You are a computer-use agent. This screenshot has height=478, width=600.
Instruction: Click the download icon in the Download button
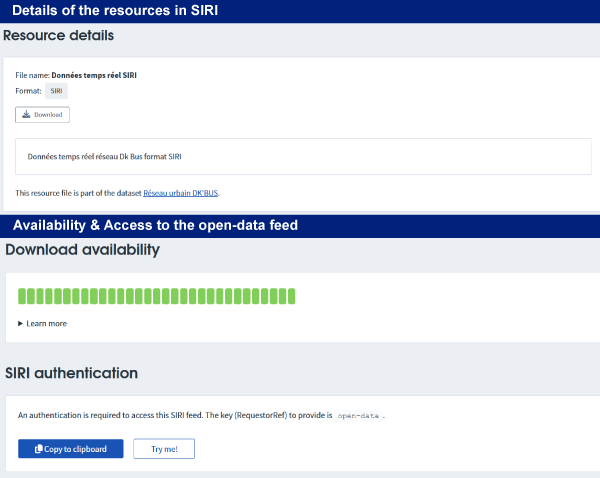click(x=26, y=115)
